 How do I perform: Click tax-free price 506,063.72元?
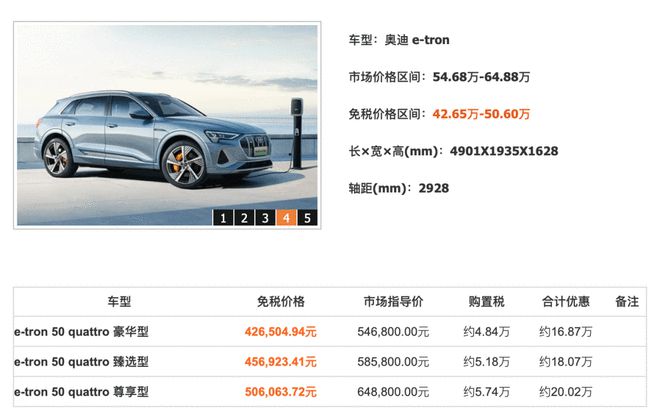pos(281,392)
